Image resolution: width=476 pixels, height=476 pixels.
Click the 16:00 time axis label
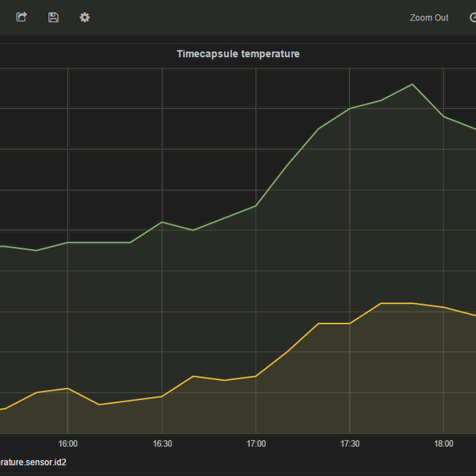coord(67,443)
